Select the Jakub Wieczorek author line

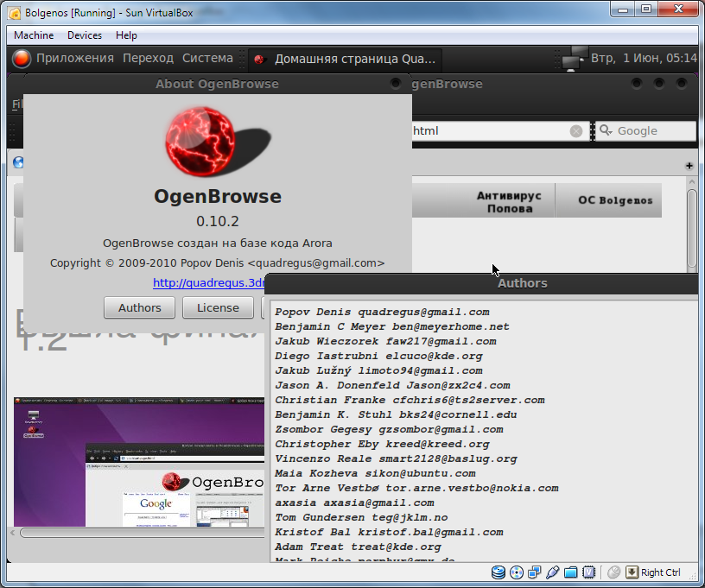pyautogui.click(x=386, y=341)
